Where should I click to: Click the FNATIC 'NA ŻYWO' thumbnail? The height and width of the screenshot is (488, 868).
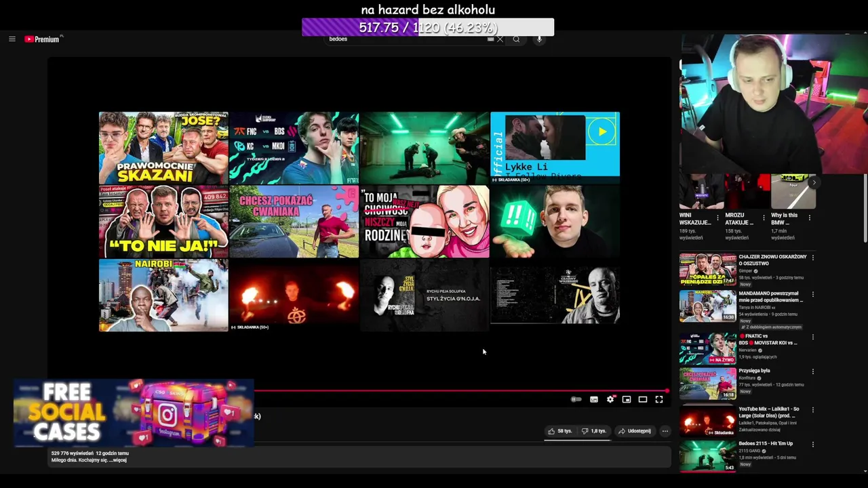[707, 348]
